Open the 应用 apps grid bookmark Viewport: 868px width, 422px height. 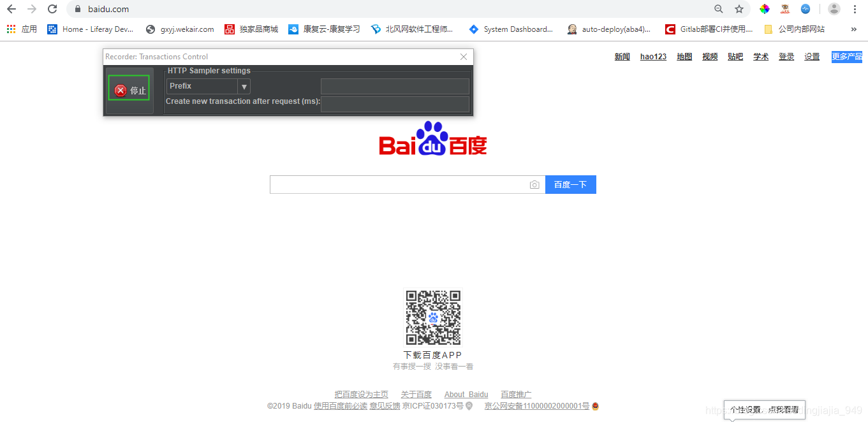(x=22, y=29)
